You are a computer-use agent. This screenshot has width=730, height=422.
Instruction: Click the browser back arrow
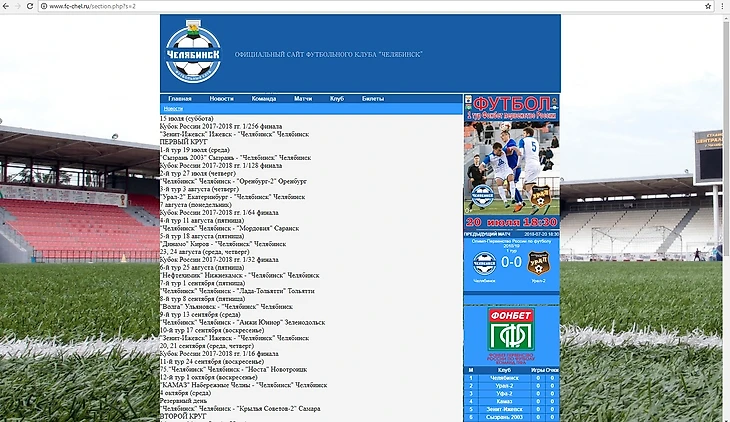tap(6, 6)
